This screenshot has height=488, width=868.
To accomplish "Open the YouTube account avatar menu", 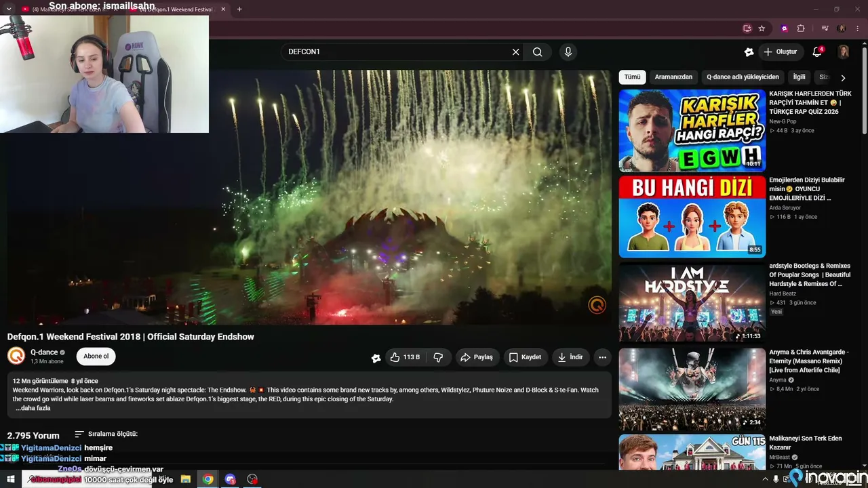I will click(x=844, y=52).
